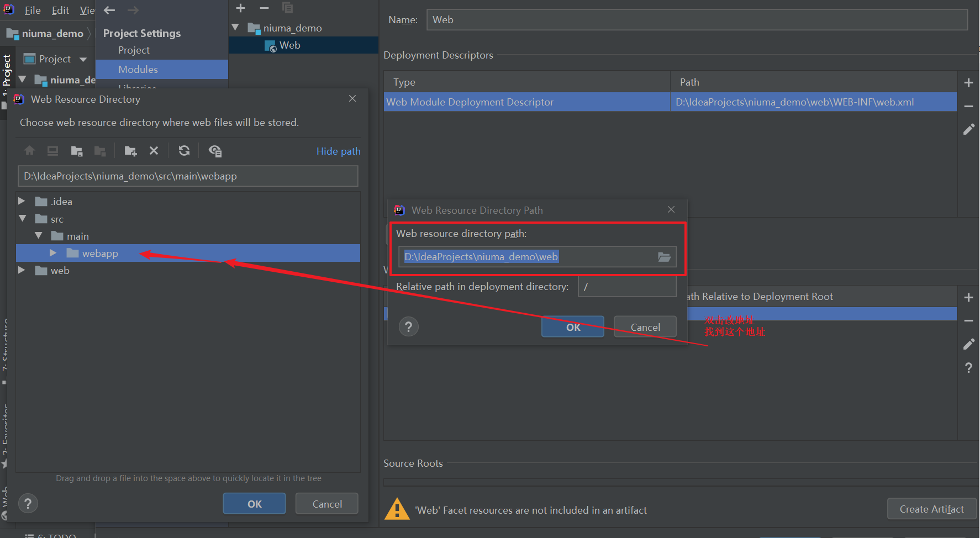Click browse folder icon in path field
The width and height of the screenshot is (980, 538).
664,257
